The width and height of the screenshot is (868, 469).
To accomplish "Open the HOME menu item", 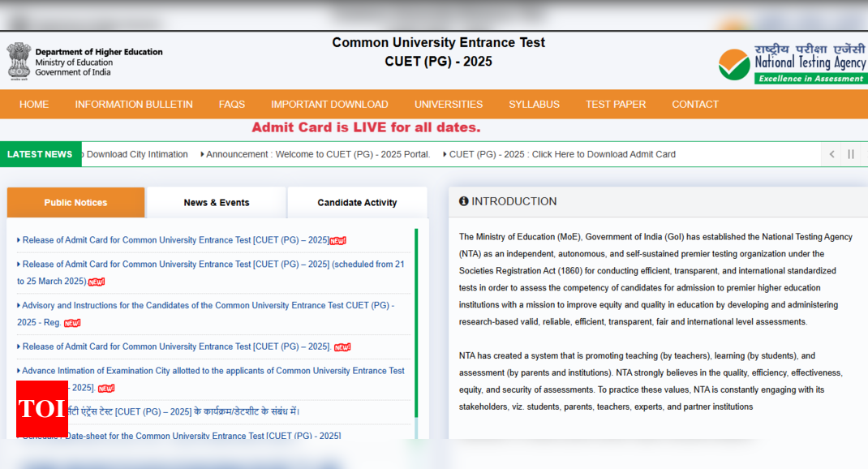I will click(x=34, y=104).
